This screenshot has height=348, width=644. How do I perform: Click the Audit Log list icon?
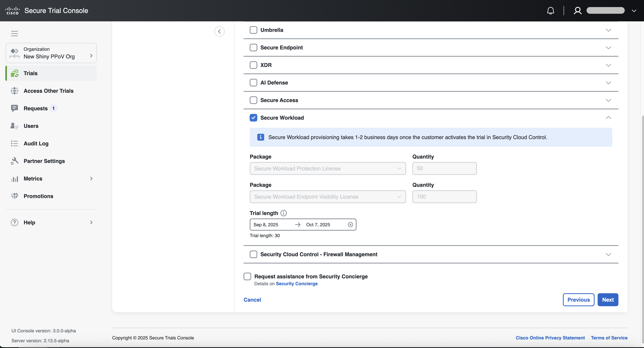click(x=15, y=143)
